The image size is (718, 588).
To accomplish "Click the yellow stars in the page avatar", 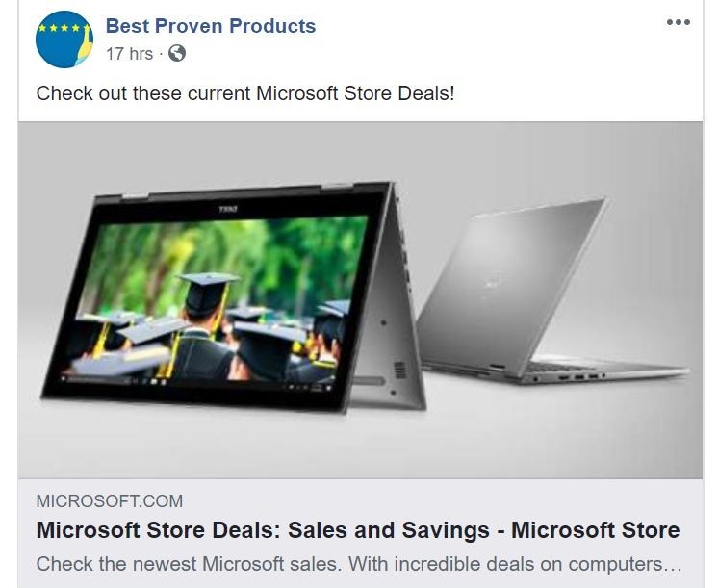I will 60,28.
